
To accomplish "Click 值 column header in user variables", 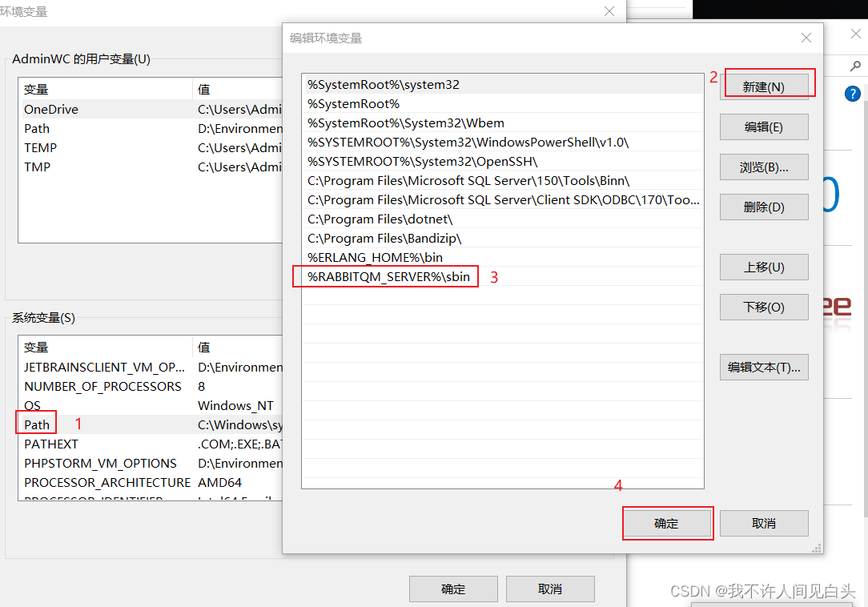I will coord(238,89).
